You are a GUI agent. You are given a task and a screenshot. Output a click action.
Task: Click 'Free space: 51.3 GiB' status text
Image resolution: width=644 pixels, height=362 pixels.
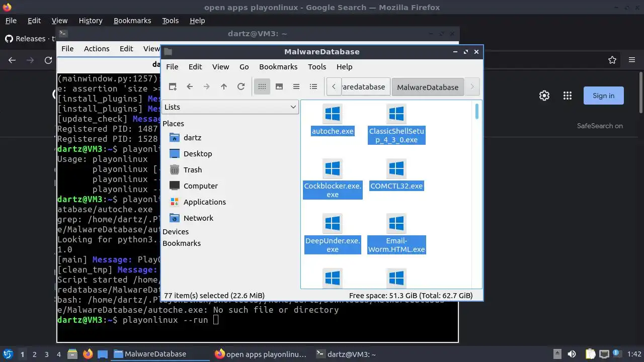[x=411, y=296]
